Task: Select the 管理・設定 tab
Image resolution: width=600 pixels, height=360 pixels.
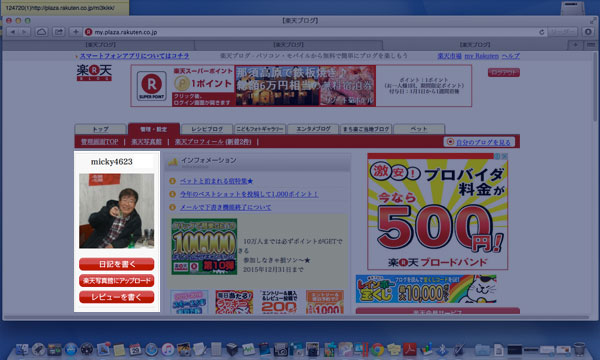Action: coord(153,129)
